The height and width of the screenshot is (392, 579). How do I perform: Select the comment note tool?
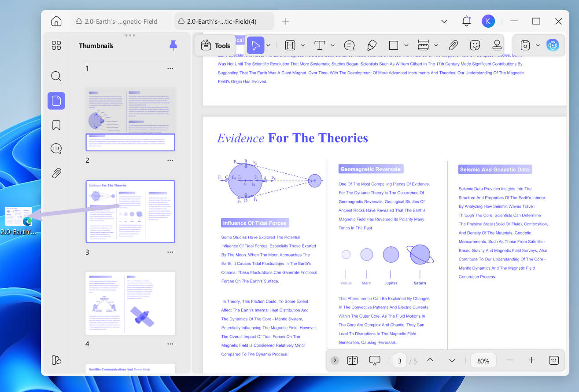pos(349,45)
